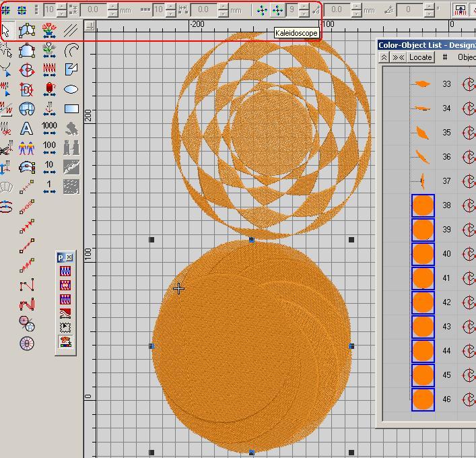The width and height of the screenshot is (476, 458).
Task: Click the >>< button in Color-Object List
Action: pyautogui.click(x=398, y=57)
